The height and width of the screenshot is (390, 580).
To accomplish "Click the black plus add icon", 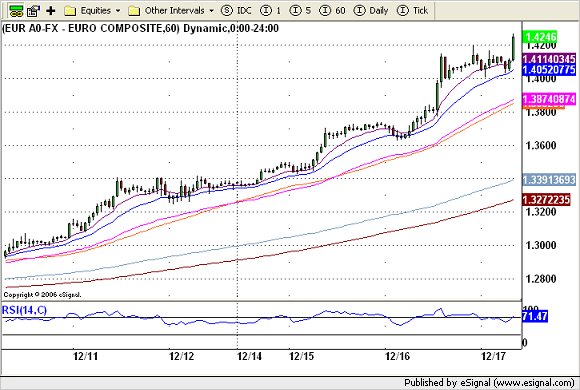I will coord(51,11).
